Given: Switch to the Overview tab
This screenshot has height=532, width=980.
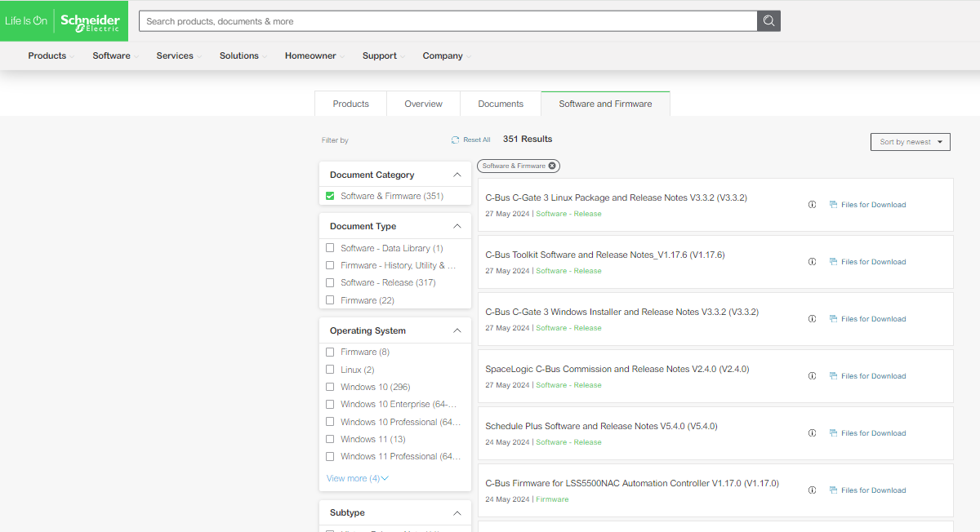Looking at the screenshot, I should (424, 104).
